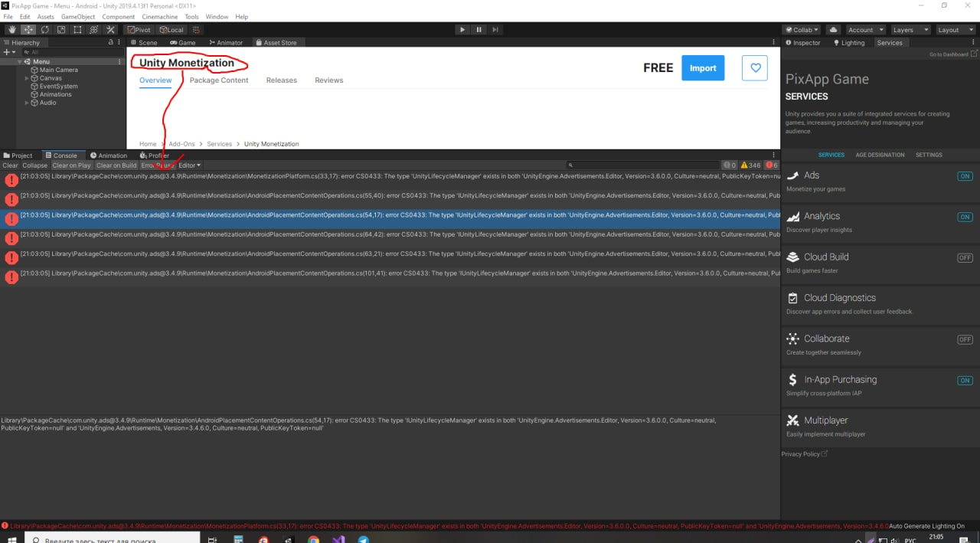The image size is (980, 543).
Task: Clear the Console log
Action: click(10, 165)
